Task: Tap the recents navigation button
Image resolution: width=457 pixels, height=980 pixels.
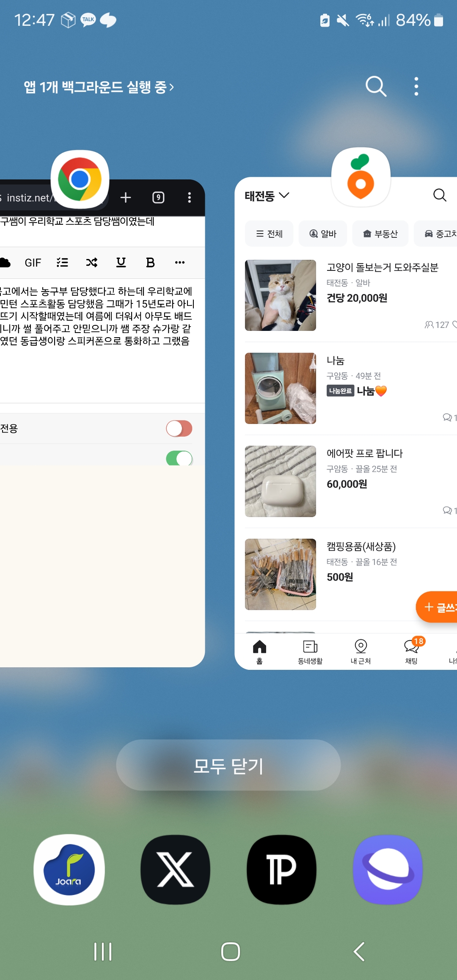Action: coord(103,952)
